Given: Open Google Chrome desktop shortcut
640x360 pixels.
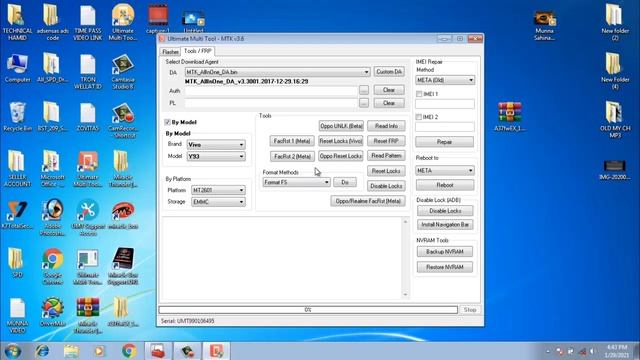Looking at the screenshot, I should [x=52, y=267].
